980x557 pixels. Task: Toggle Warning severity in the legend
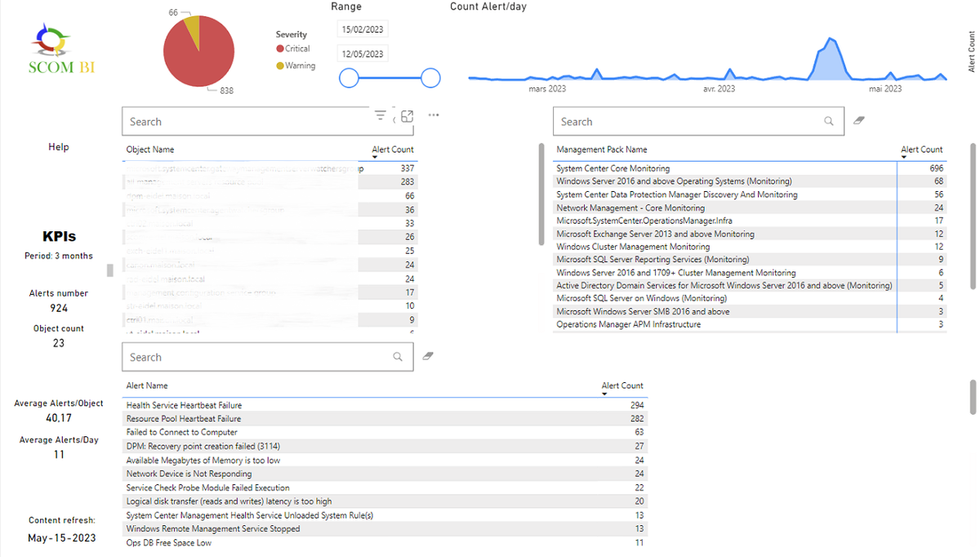(296, 65)
